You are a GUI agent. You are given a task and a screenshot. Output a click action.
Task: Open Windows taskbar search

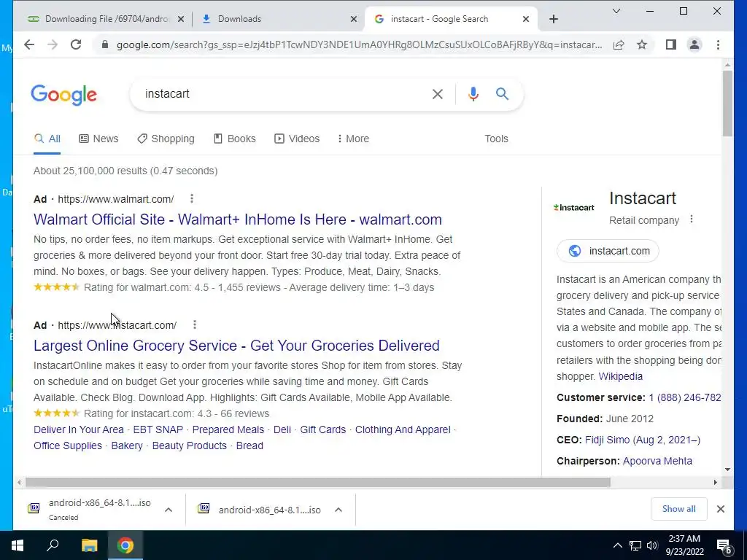pos(53,545)
